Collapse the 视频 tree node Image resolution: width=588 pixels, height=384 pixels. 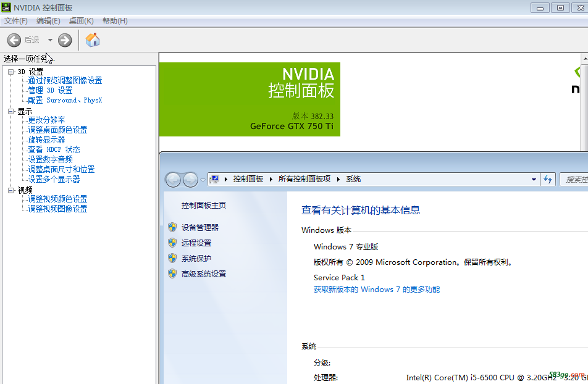click(11, 190)
